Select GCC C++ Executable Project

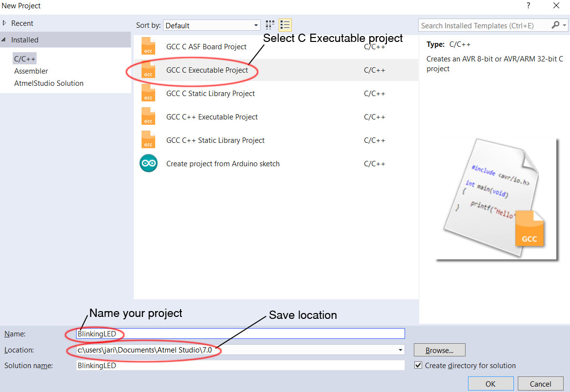(276, 117)
